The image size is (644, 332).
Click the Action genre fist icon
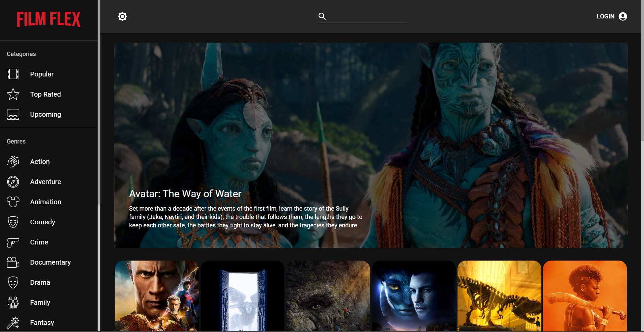pyautogui.click(x=13, y=162)
